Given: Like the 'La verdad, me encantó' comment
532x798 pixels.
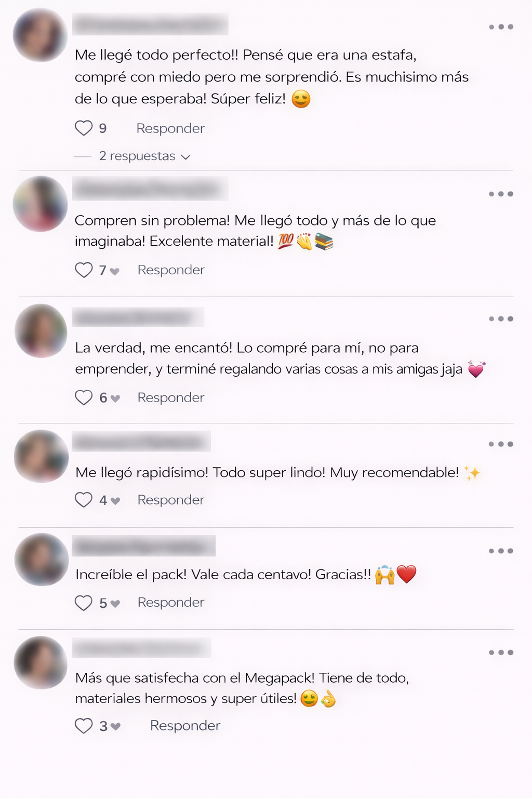Looking at the screenshot, I should [x=84, y=397].
